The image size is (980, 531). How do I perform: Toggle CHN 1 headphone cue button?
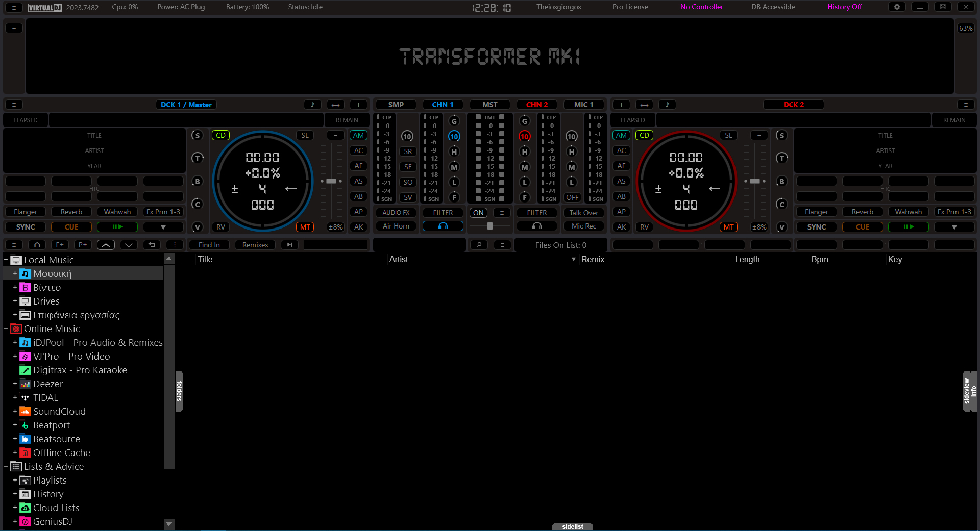pyautogui.click(x=443, y=226)
